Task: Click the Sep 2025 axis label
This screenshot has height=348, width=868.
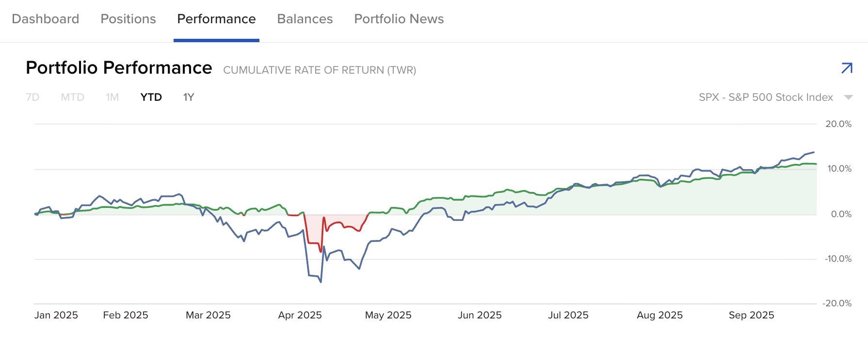Action: tap(751, 315)
